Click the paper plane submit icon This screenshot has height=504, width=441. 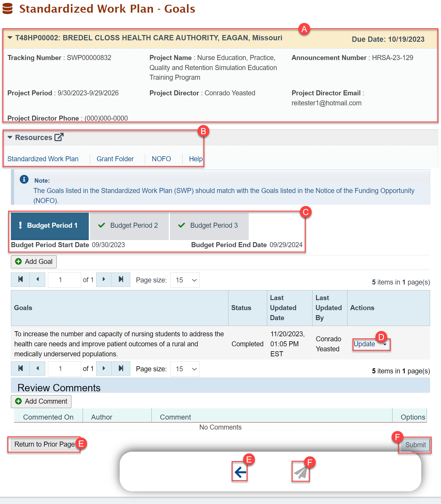pyautogui.click(x=300, y=472)
